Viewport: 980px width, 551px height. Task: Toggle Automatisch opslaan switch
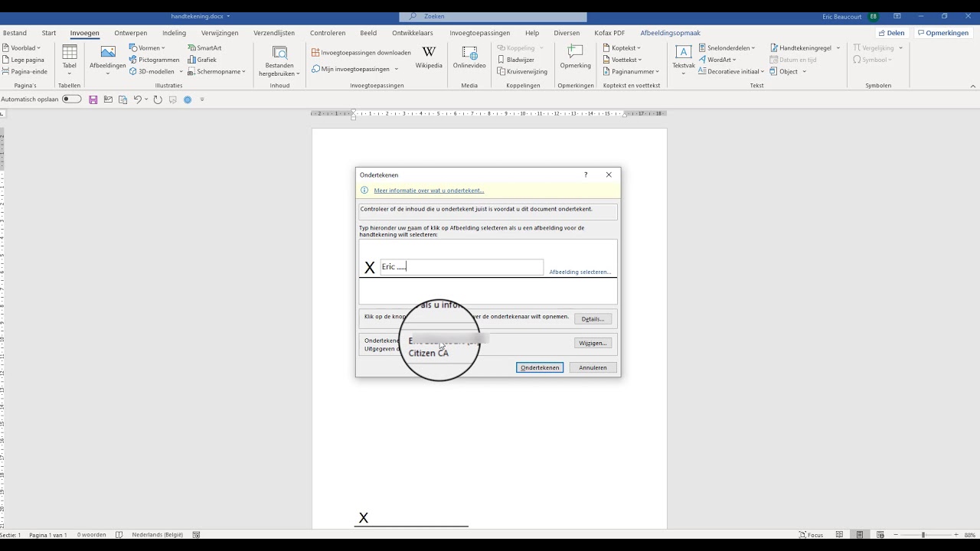(x=72, y=99)
